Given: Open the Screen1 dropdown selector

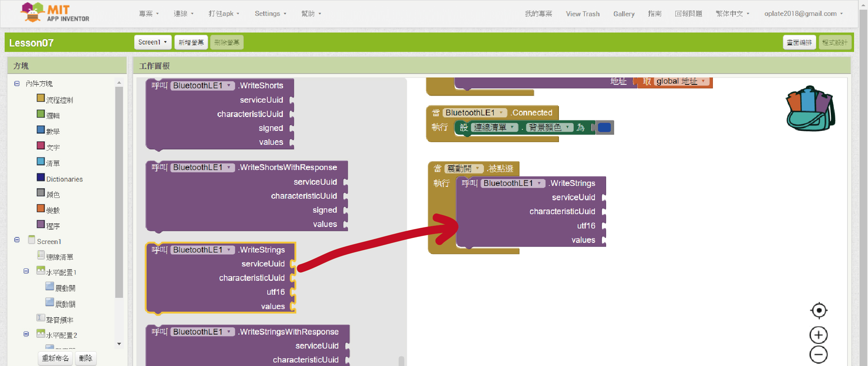Looking at the screenshot, I should (x=152, y=42).
